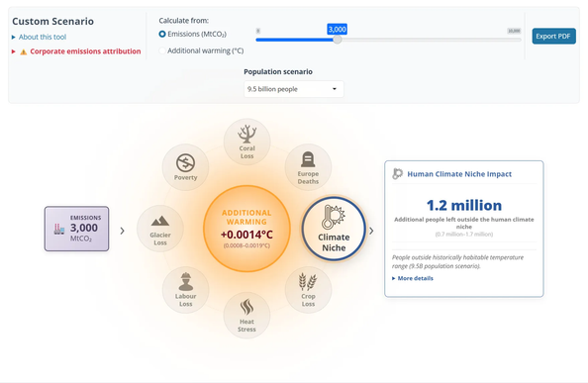
Task: Click the emissions slider handle
Action: 338,40
